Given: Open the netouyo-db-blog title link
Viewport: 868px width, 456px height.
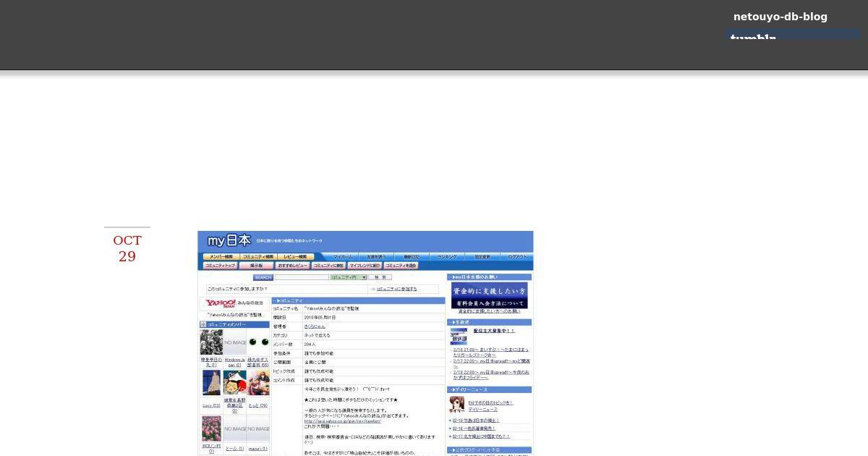Looking at the screenshot, I should click(780, 17).
